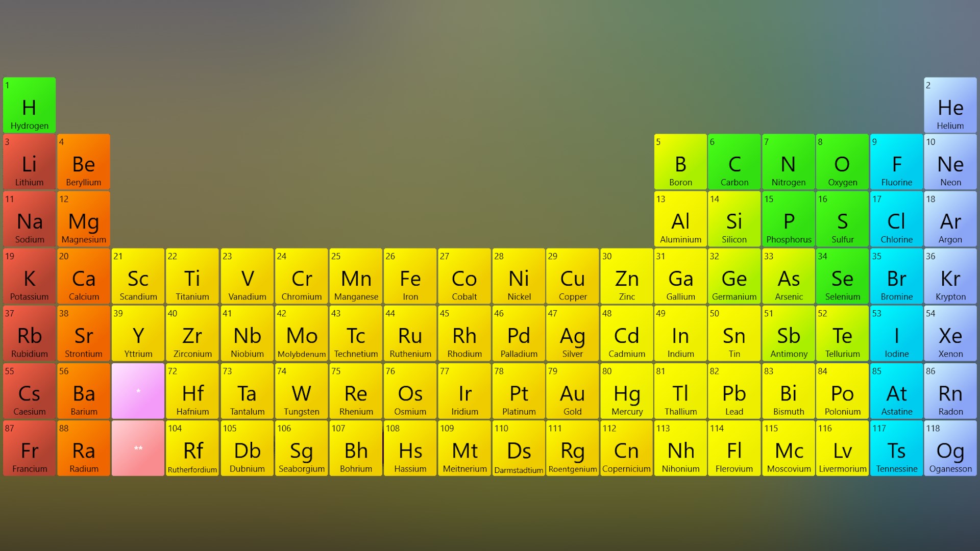Select the Rutherfordium element tile
This screenshot has width=980, height=551.
click(192, 448)
